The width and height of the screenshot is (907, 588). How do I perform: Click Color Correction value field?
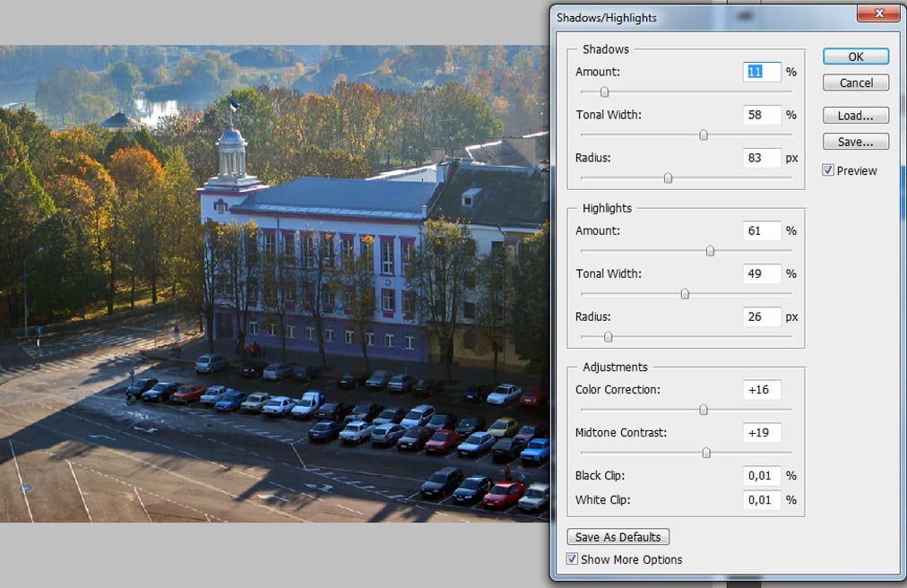[x=761, y=390]
